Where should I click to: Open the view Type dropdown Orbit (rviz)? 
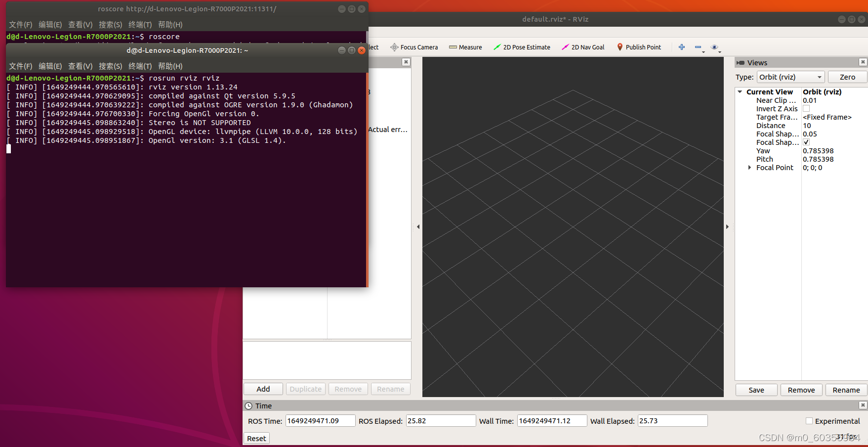pyautogui.click(x=790, y=77)
